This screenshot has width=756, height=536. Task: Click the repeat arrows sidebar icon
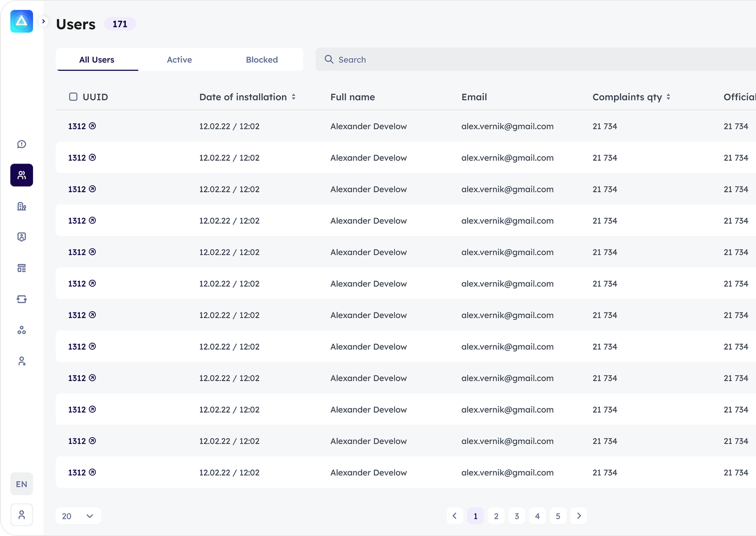21,299
